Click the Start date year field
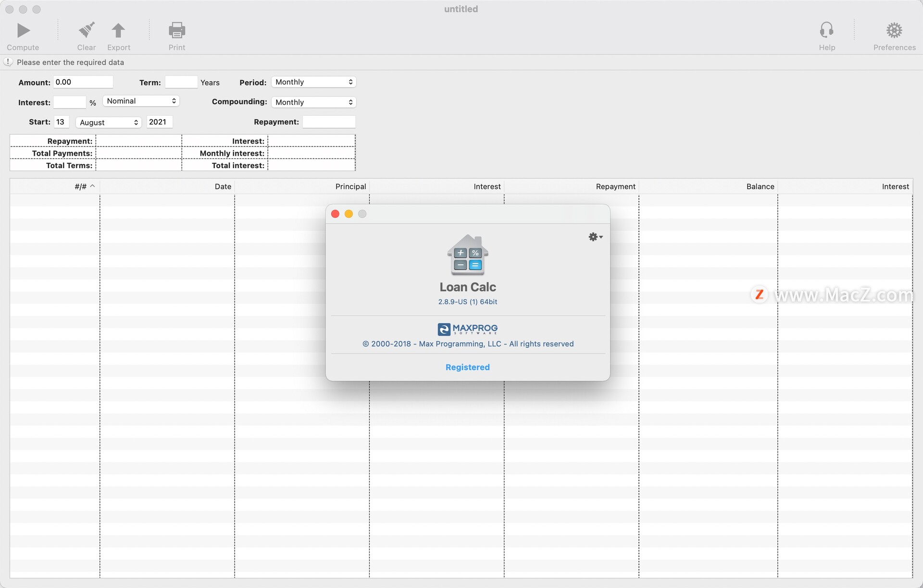This screenshot has width=923, height=588. 158,122
